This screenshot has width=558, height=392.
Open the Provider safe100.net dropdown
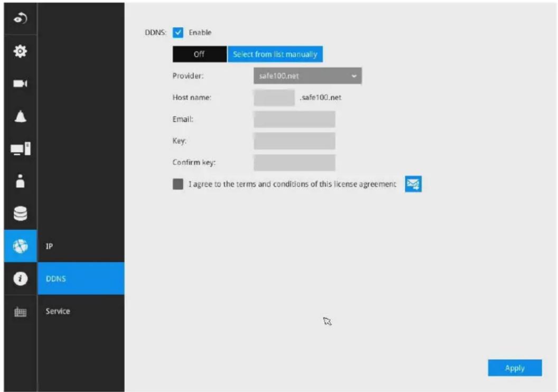click(308, 76)
